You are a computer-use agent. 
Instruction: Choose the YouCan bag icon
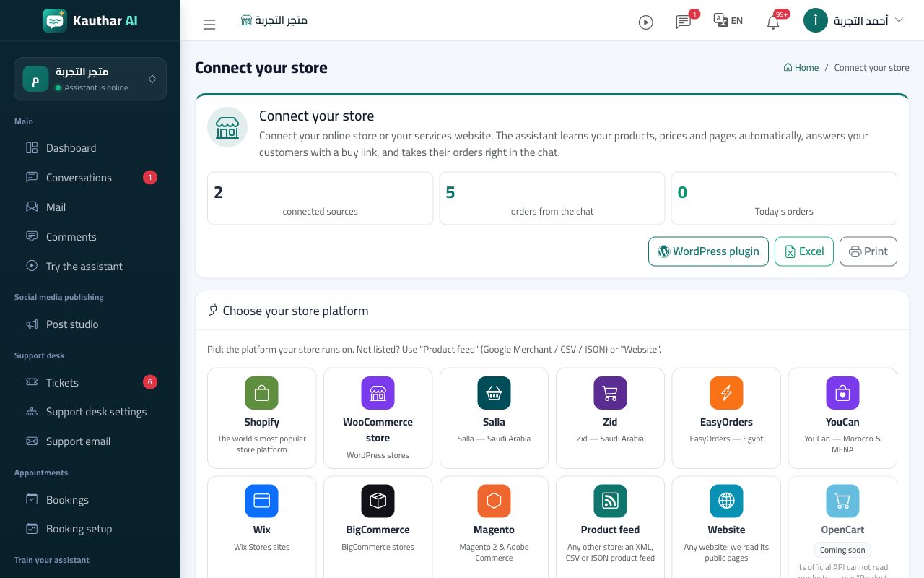coord(843,393)
